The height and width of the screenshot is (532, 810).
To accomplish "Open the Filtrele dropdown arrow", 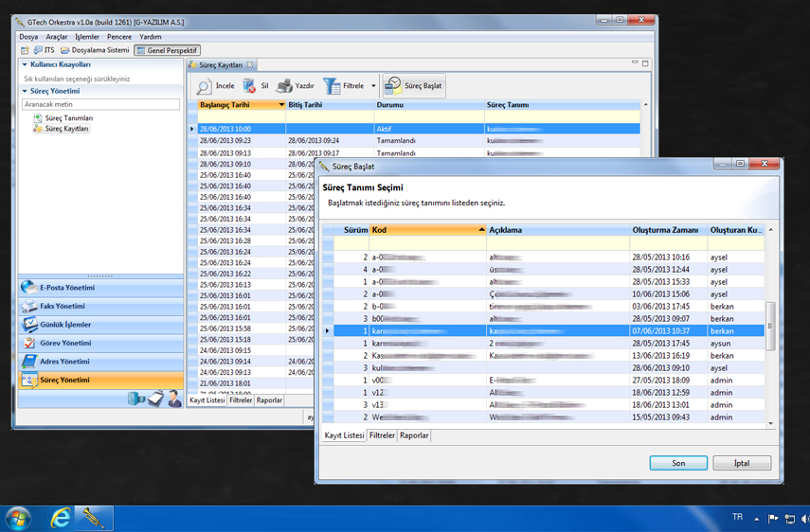I will pos(373,86).
